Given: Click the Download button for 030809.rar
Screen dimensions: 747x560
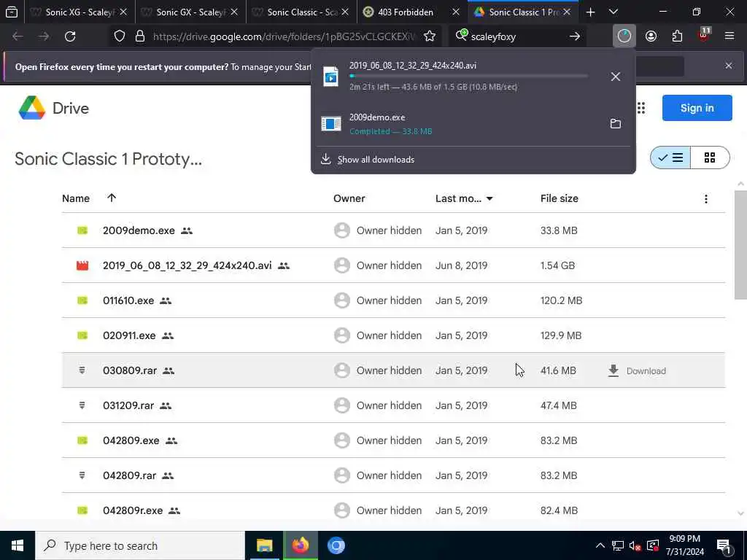Looking at the screenshot, I should point(637,370).
